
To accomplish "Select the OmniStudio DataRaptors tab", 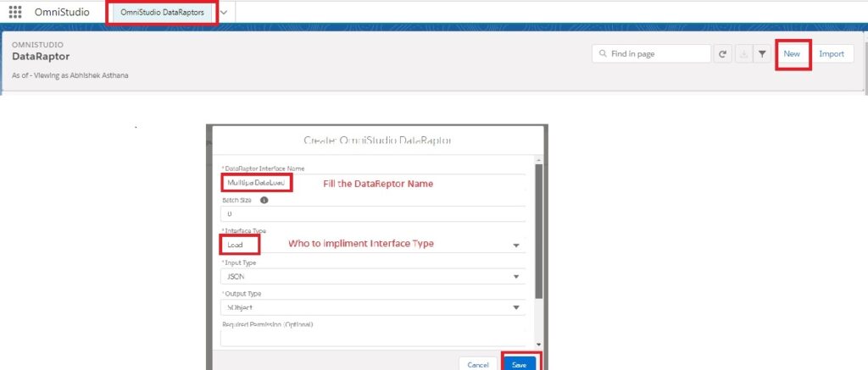I will click(162, 12).
